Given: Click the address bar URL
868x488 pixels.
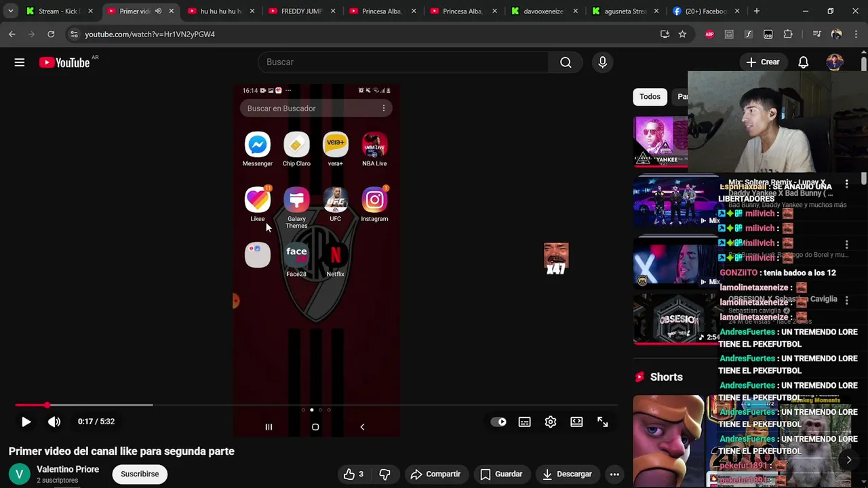Looking at the screenshot, I should pyautogui.click(x=150, y=34).
